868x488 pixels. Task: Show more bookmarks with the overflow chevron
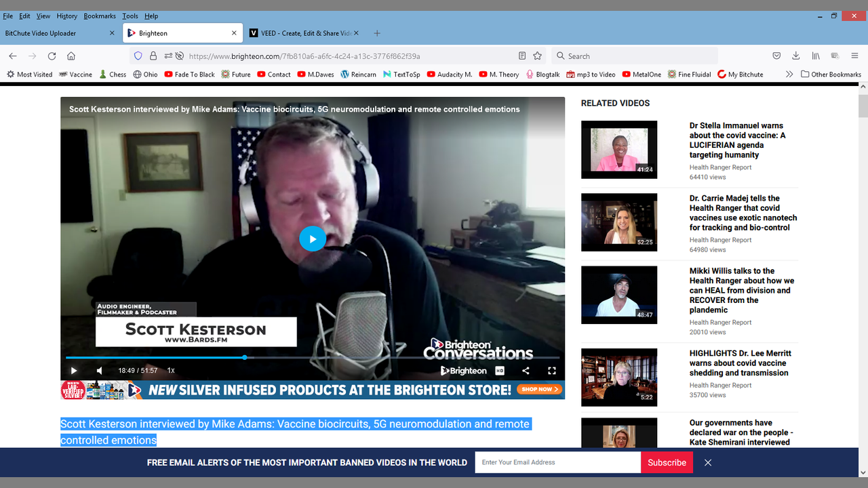coord(789,75)
